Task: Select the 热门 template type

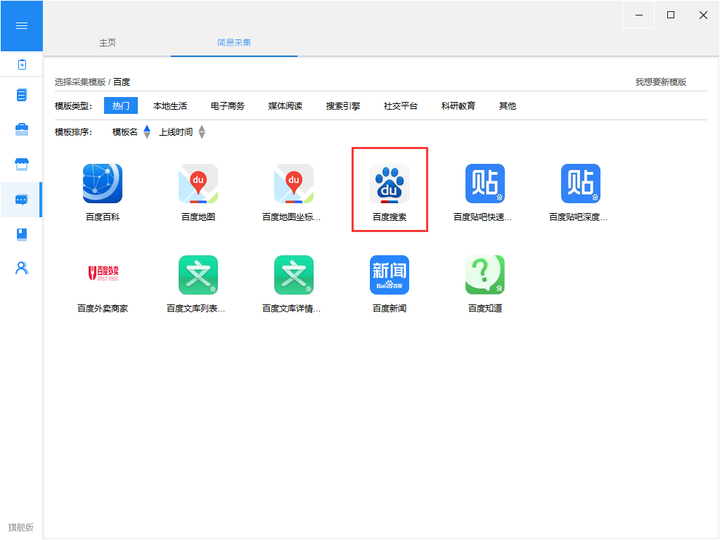Action: 121,106
